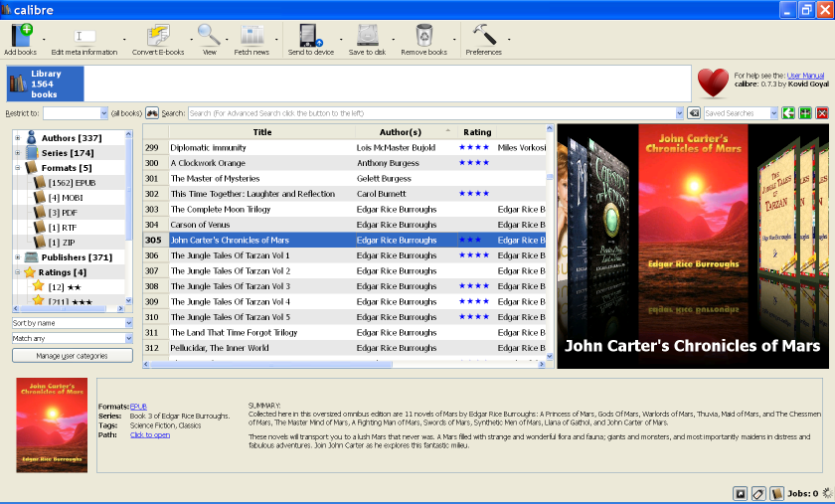The image size is (835, 504).
Task: Click the Save to disk icon
Action: (x=368, y=36)
